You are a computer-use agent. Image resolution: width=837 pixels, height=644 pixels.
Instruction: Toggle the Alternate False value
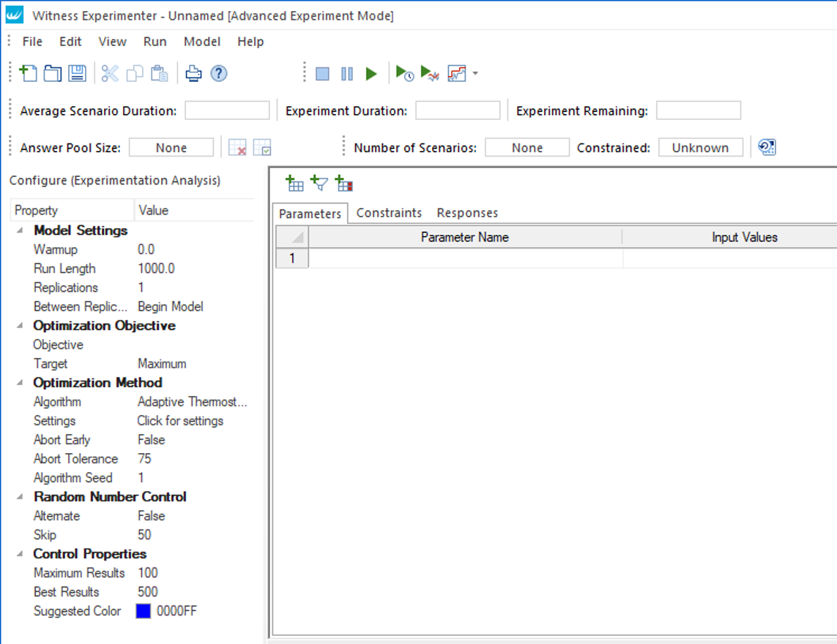click(152, 516)
